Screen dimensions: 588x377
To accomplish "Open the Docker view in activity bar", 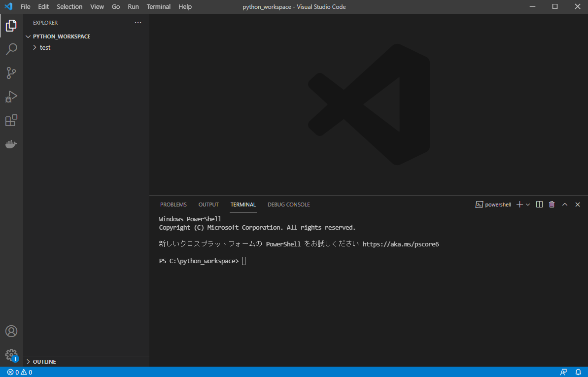I will click(x=11, y=144).
